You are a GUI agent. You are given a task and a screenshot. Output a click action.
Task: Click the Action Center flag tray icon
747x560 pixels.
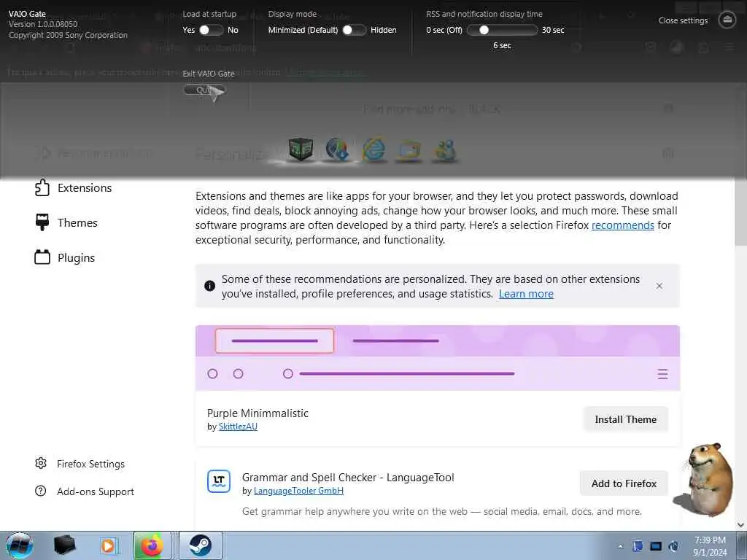pyautogui.click(x=638, y=546)
